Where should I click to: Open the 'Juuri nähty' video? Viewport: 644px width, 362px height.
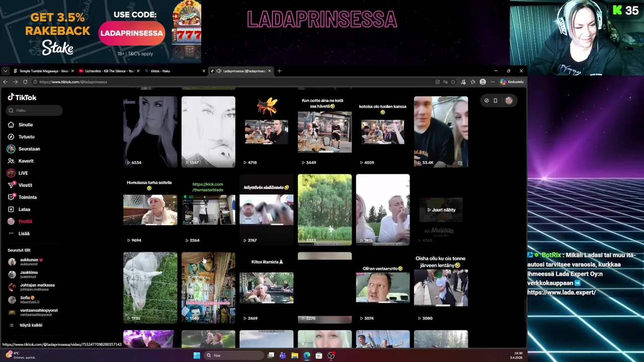[x=441, y=210]
